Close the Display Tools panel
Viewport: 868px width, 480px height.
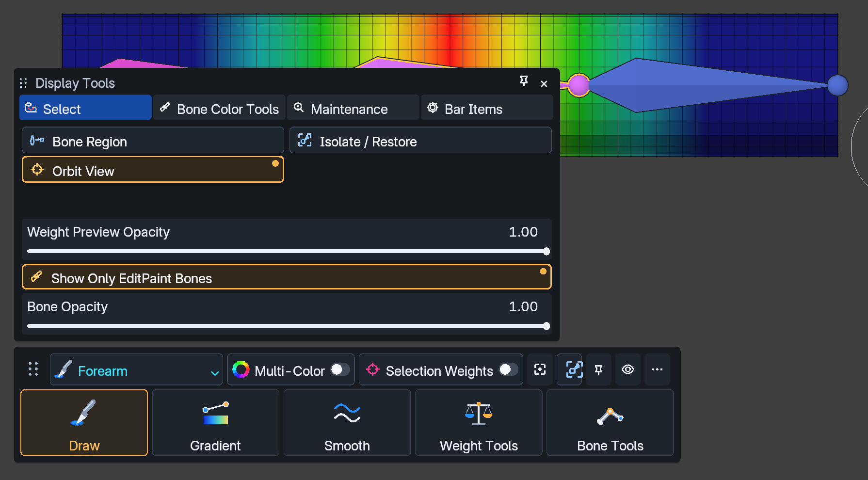click(544, 84)
